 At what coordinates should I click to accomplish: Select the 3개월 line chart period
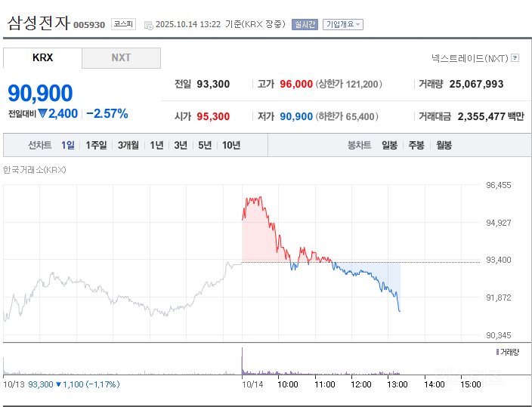(x=128, y=145)
